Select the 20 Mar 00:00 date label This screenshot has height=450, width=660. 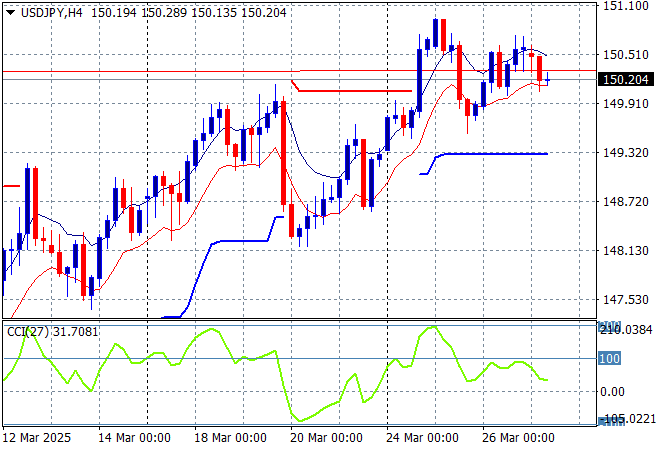[x=326, y=438]
